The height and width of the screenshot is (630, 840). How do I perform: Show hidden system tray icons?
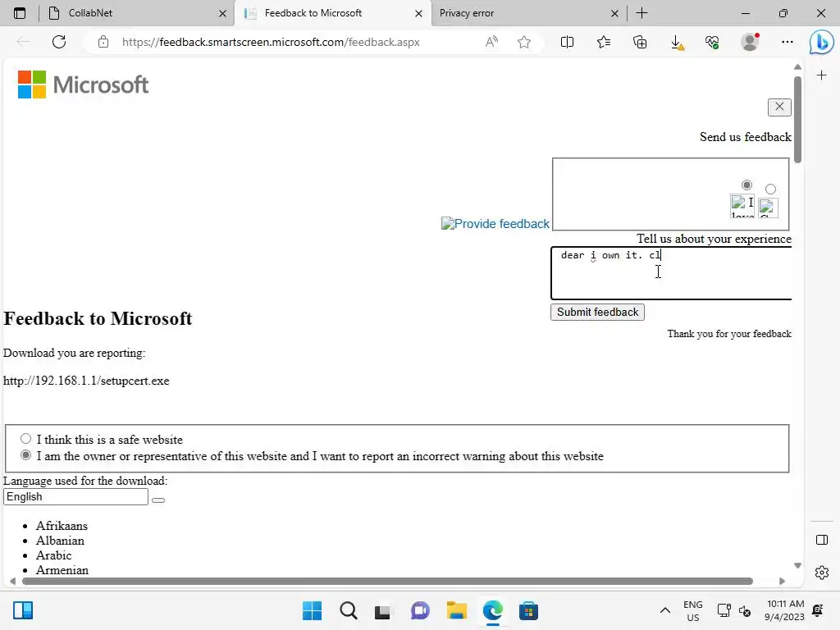[x=664, y=610]
